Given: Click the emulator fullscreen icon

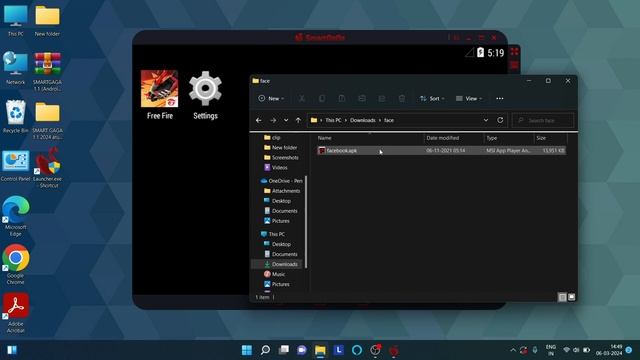Looking at the screenshot, I should [x=514, y=52].
